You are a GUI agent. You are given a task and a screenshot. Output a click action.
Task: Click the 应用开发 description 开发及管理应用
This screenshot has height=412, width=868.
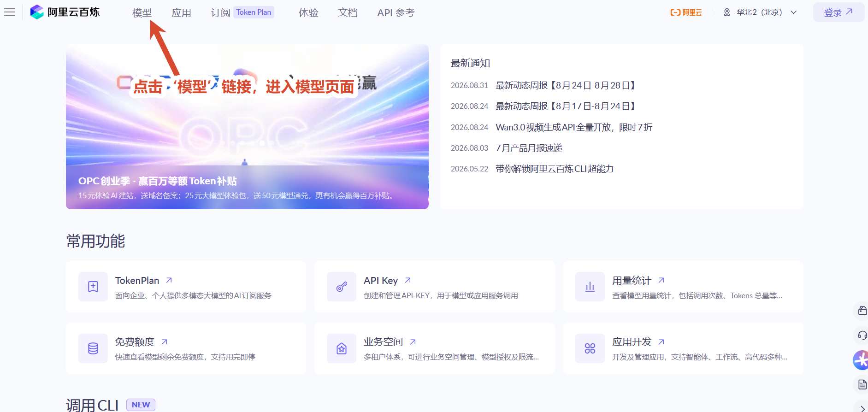700,357
